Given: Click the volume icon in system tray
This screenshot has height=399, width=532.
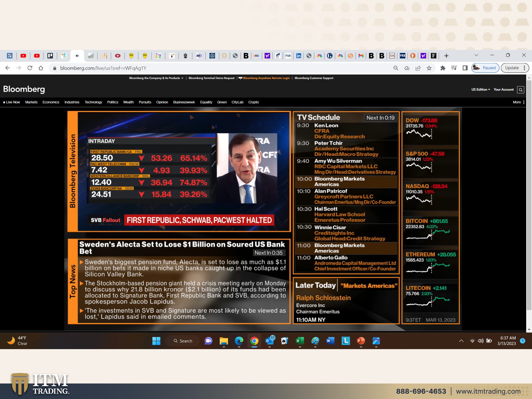Looking at the screenshot, I should coord(480,341).
